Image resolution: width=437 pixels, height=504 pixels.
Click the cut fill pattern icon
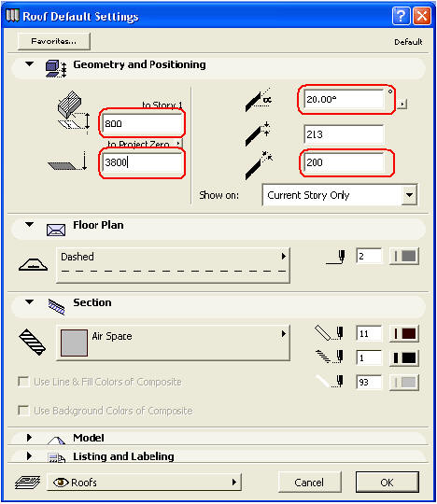tap(32, 343)
